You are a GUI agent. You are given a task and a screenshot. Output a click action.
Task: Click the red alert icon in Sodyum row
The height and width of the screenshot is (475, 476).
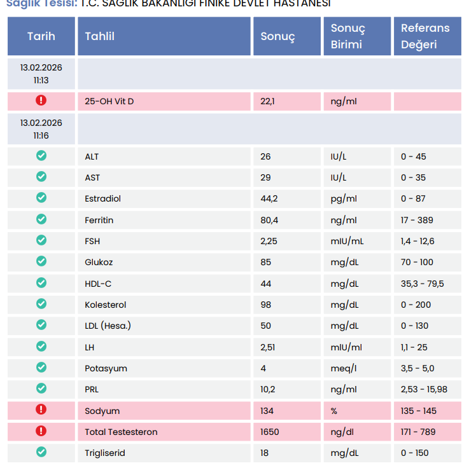point(41,410)
